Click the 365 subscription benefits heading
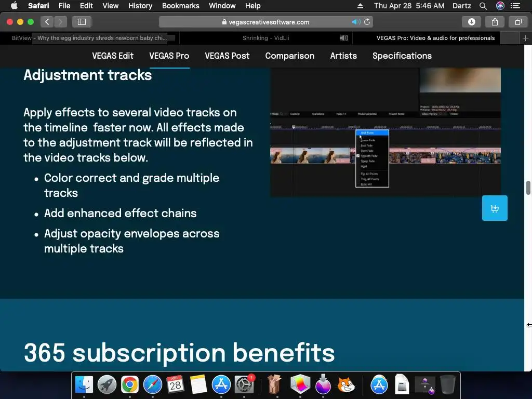This screenshot has width=532, height=399. [179, 353]
